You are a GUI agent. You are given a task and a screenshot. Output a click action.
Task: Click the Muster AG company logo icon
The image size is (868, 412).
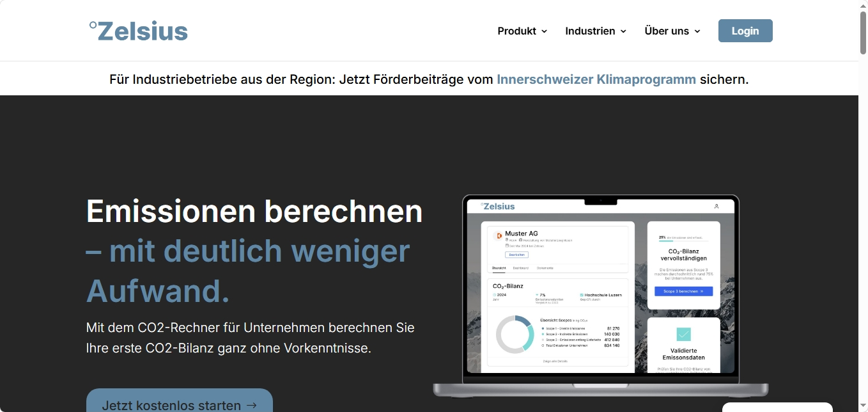(499, 235)
